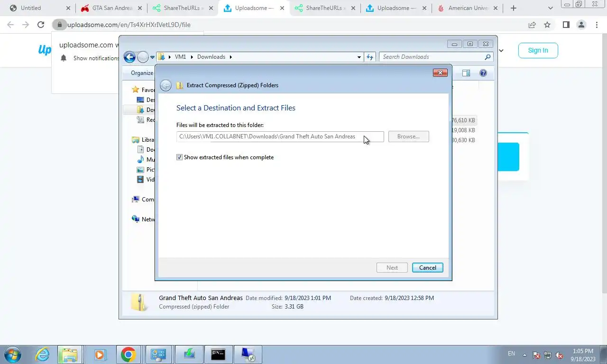Click the Action Center flag tray icon
This screenshot has width=607, height=364.
536,355
